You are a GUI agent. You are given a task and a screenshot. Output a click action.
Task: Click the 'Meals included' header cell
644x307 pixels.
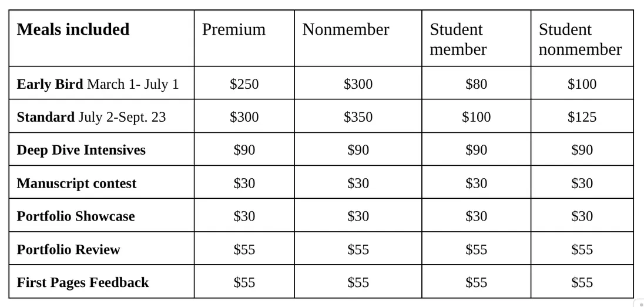[73, 29]
